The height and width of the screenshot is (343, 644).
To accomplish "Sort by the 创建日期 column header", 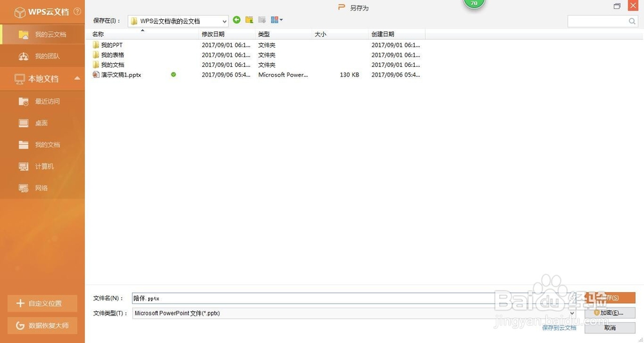I will [x=397, y=34].
